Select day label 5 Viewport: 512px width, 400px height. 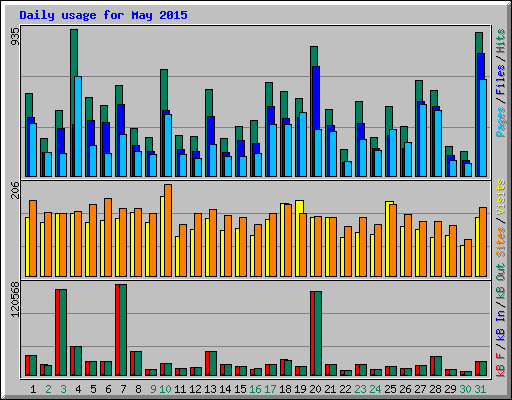pos(93,389)
